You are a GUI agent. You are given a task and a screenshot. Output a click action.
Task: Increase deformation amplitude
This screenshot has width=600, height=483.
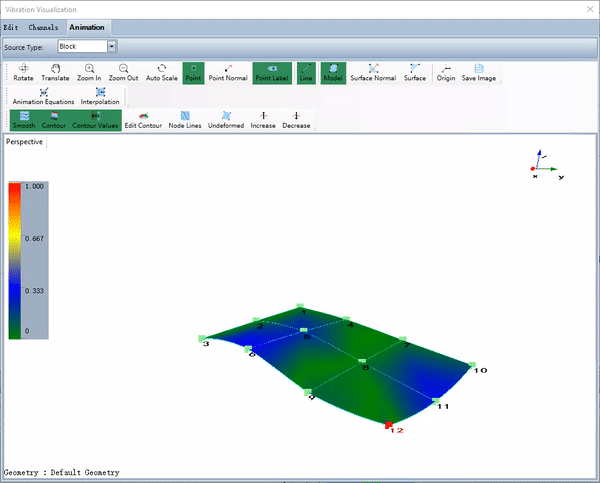pos(263,120)
